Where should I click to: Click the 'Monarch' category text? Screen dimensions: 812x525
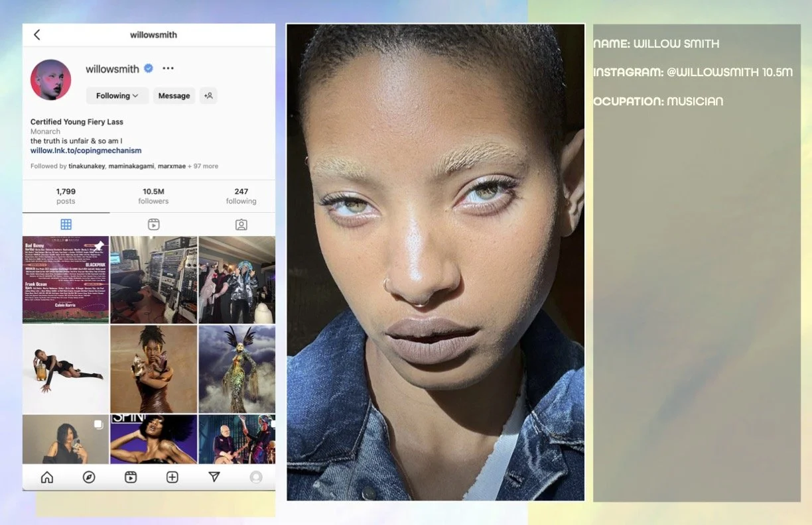click(x=45, y=132)
